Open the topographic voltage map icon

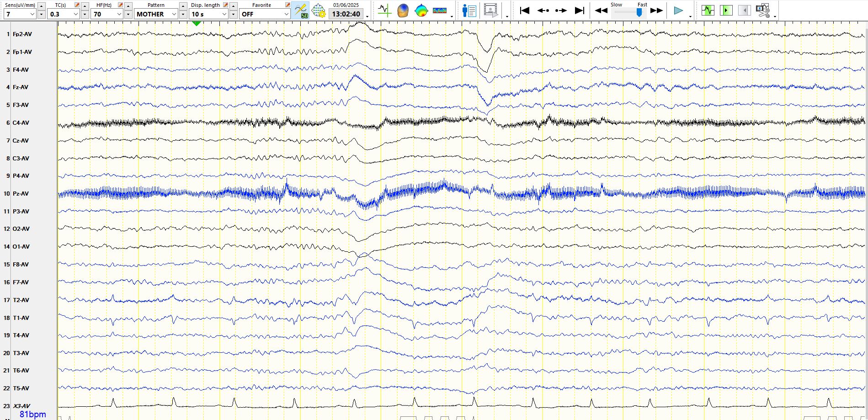[421, 11]
